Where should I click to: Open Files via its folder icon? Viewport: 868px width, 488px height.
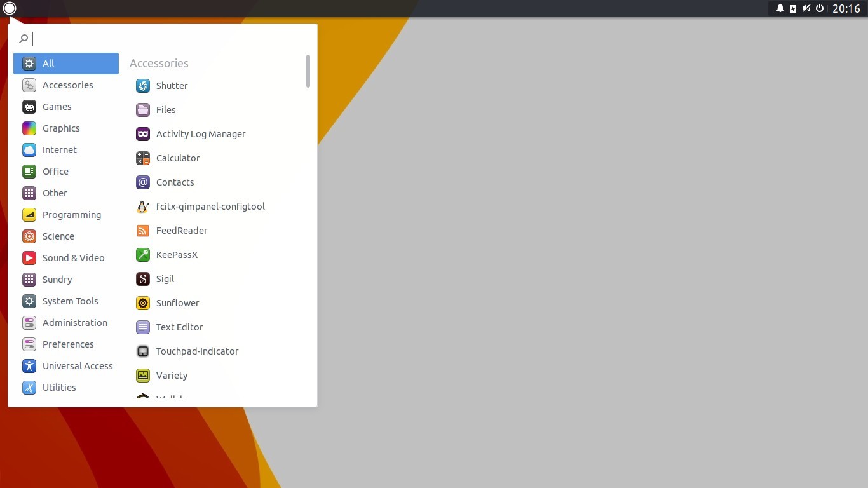143,110
